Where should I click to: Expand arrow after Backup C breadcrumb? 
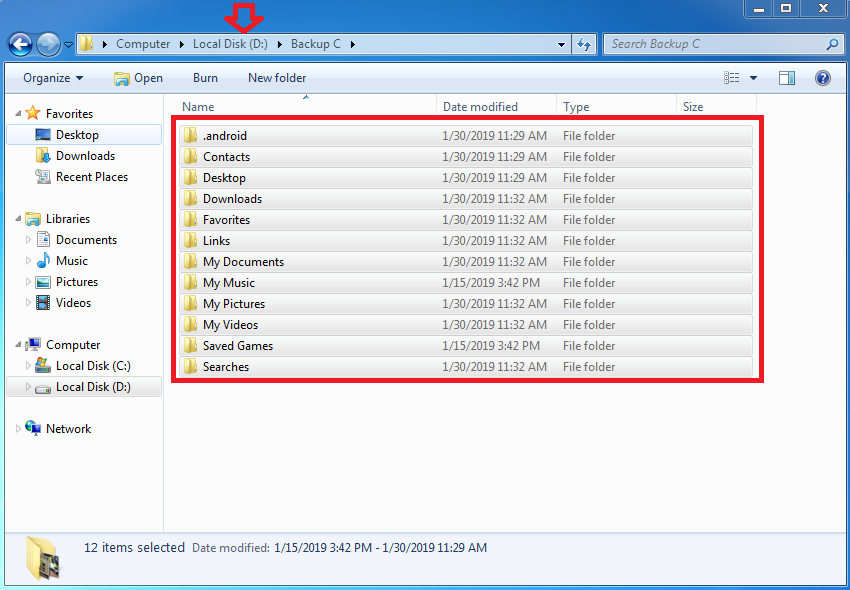coord(353,44)
